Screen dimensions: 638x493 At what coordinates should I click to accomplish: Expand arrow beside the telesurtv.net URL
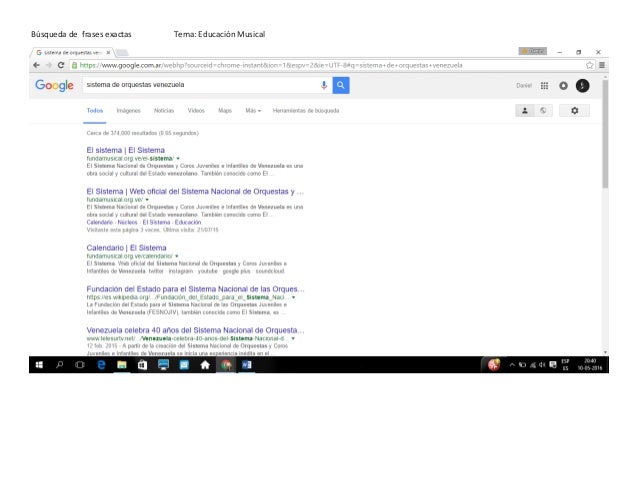(x=293, y=338)
